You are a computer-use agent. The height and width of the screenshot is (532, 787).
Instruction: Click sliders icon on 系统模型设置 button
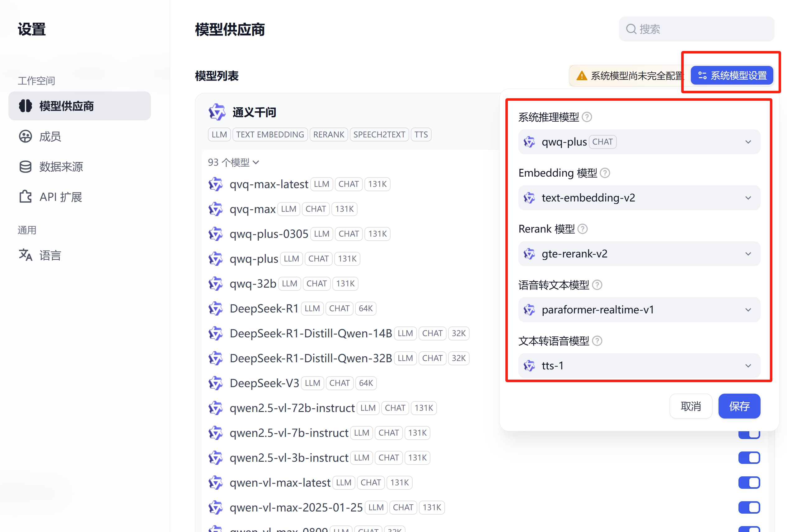[702, 76]
